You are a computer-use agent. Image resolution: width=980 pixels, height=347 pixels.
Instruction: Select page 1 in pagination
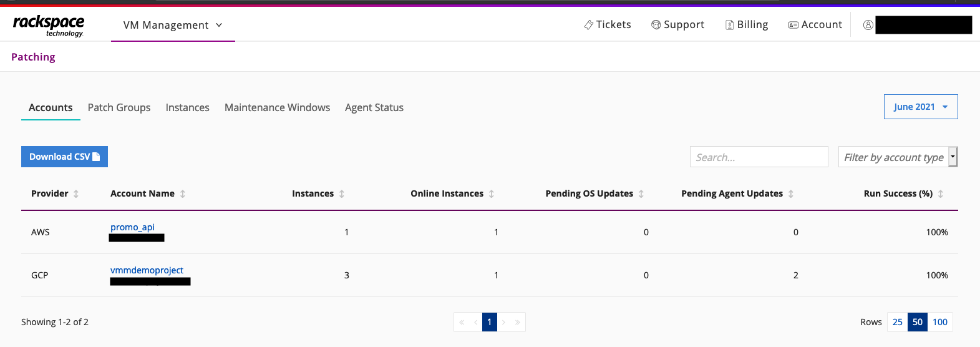[x=490, y=322]
